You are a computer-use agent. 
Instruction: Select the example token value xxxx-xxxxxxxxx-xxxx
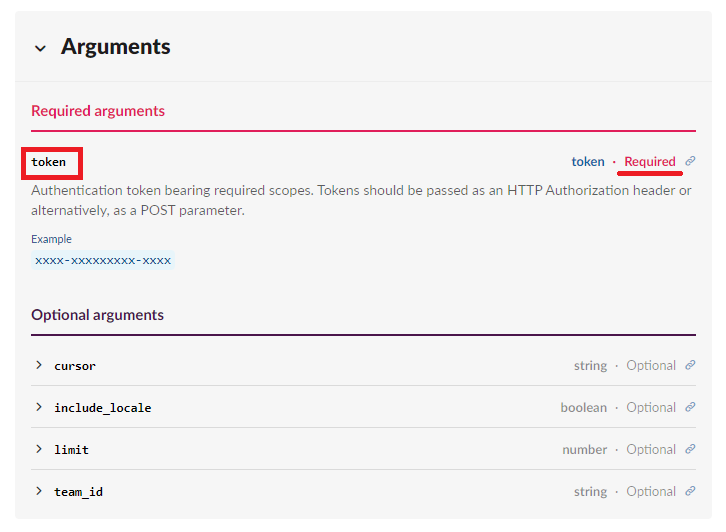[x=103, y=260]
